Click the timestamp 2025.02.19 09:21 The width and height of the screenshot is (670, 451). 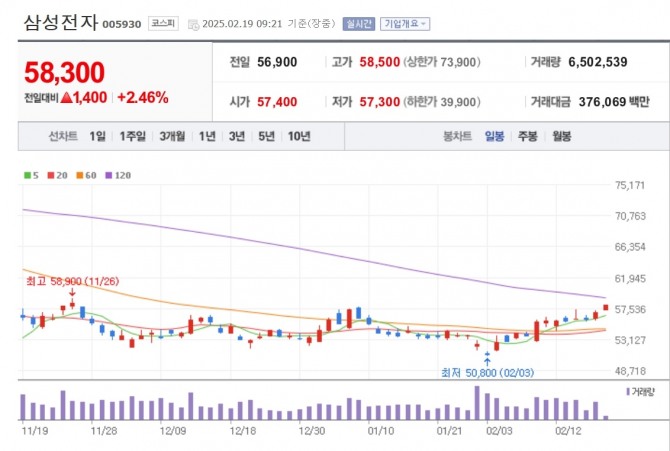tap(242, 24)
